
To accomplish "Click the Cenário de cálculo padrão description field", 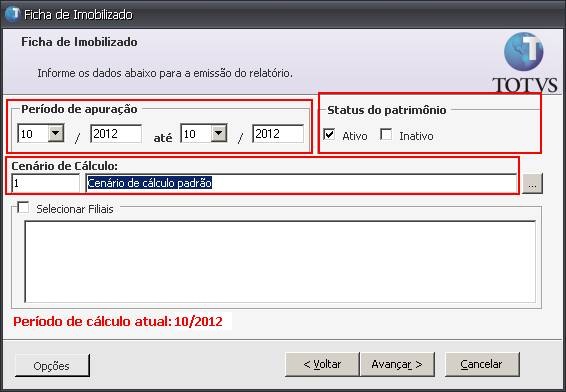I will (x=301, y=183).
